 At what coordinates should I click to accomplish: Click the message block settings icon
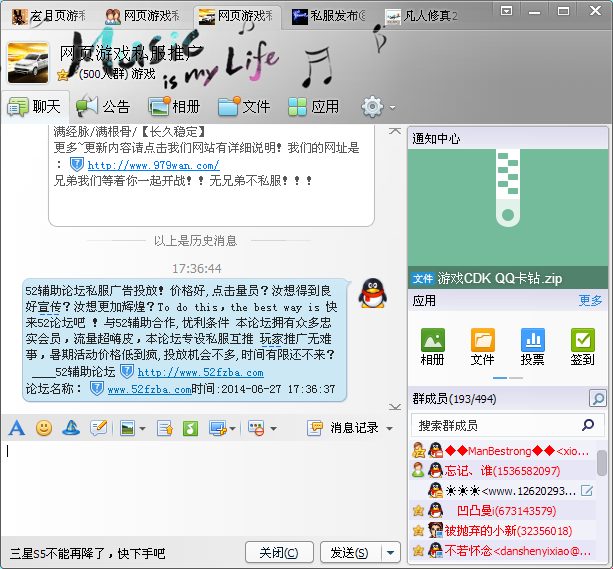256,428
